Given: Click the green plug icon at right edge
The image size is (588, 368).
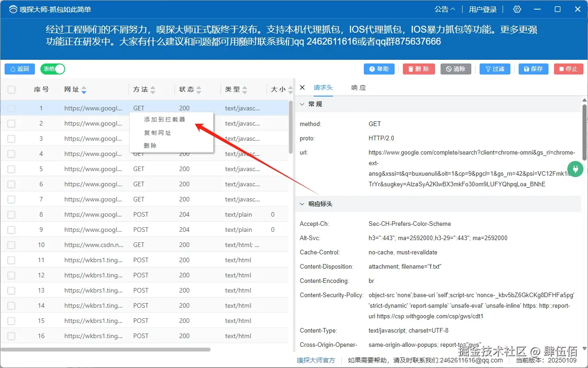Looking at the screenshot, I should 575,169.
